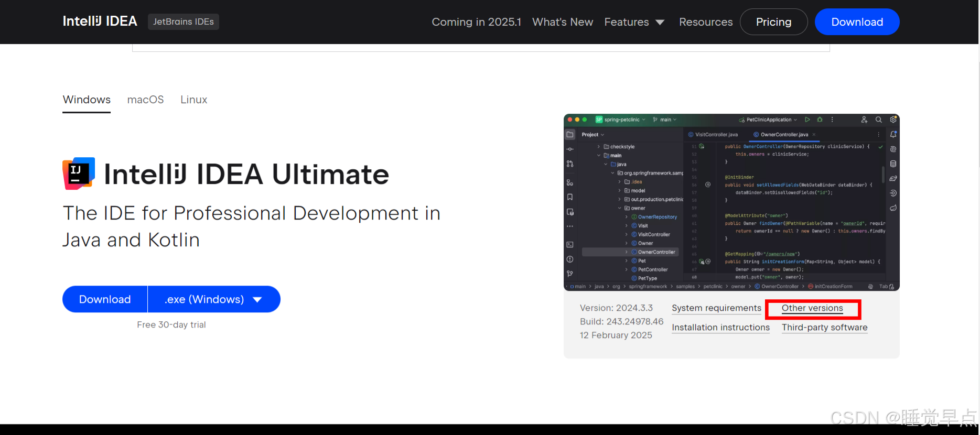Image resolution: width=980 pixels, height=435 pixels.
Task: Open the JetBrains IDEs badge
Action: (x=184, y=21)
